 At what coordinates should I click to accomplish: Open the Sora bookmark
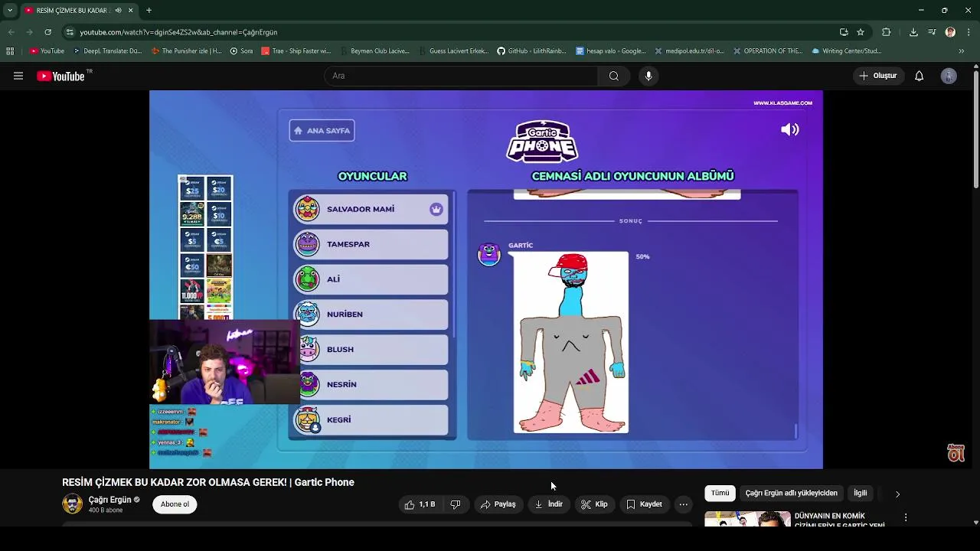click(x=241, y=51)
